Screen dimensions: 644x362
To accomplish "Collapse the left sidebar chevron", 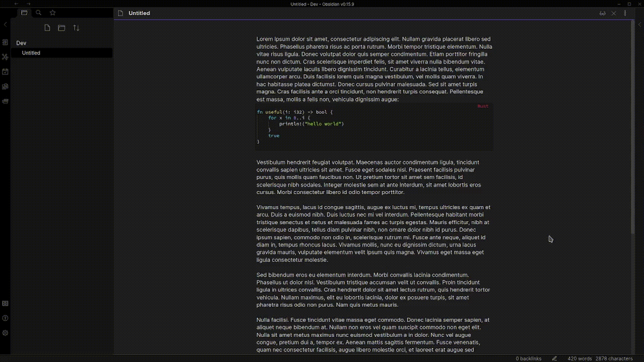I will [x=5, y=24].
